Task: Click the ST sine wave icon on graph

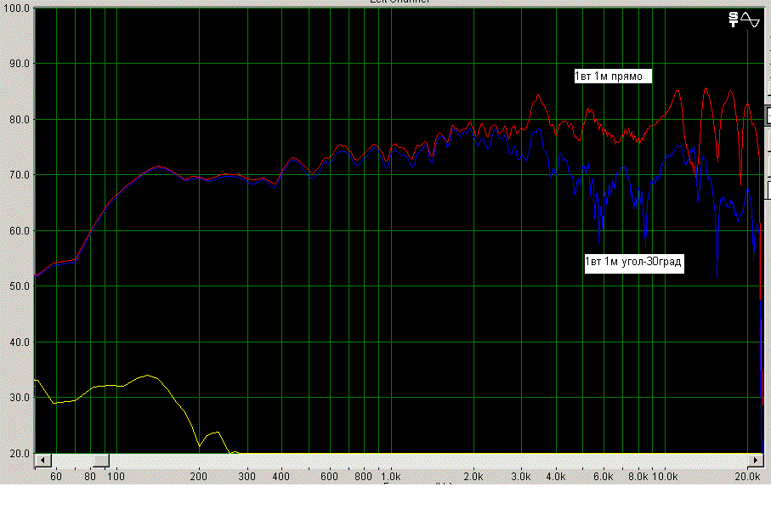Action: click(x=744, y=20)
